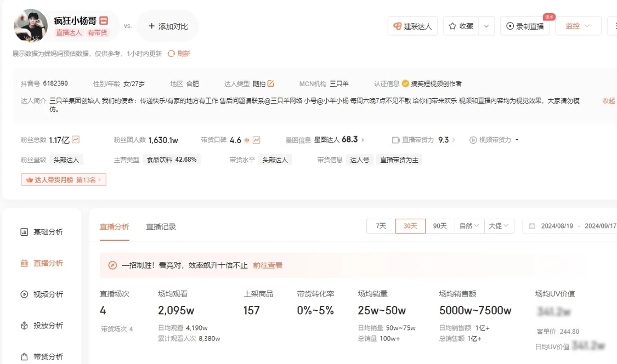Select the 30天 time range

pyautogui.click(x=410, y=226)
